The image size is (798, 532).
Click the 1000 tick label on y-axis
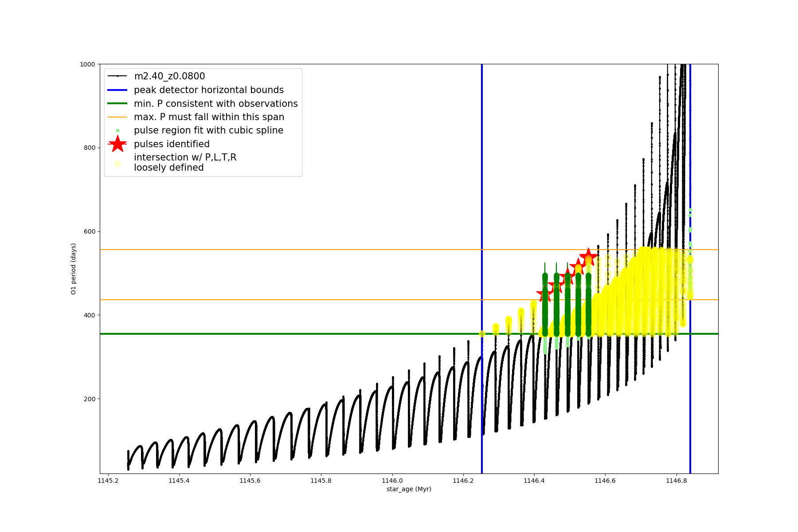pos(87,64)
